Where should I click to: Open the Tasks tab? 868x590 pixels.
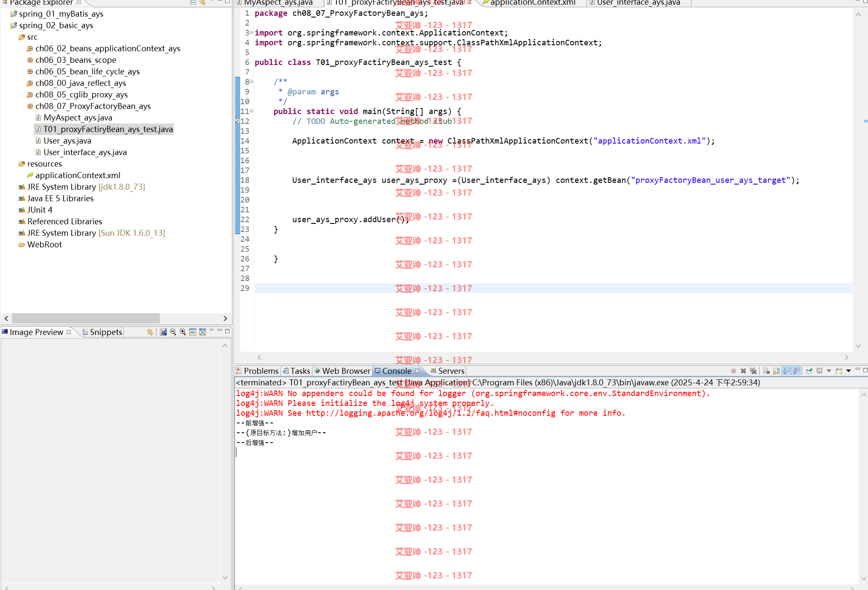tap(297, 371)
